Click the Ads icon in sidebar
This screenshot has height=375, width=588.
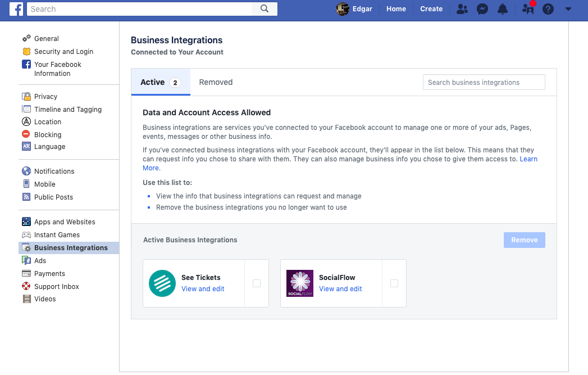(x=26, y=260)
